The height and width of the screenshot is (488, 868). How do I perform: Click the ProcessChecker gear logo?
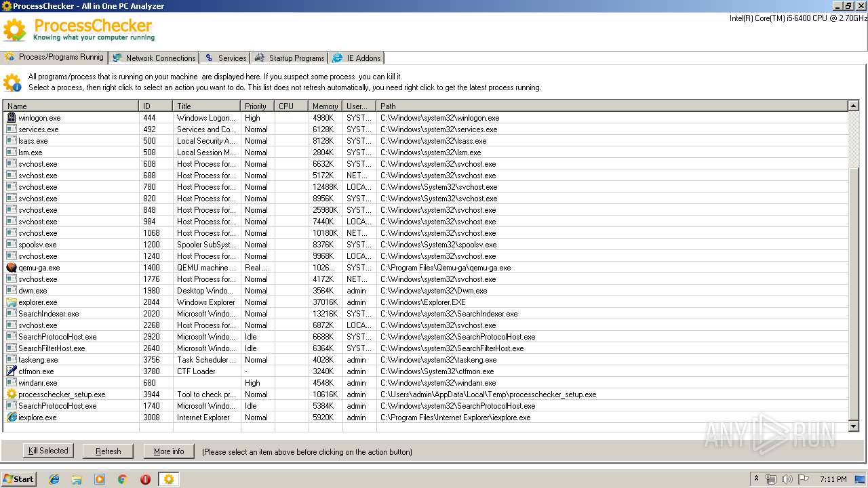click(15, 30)
